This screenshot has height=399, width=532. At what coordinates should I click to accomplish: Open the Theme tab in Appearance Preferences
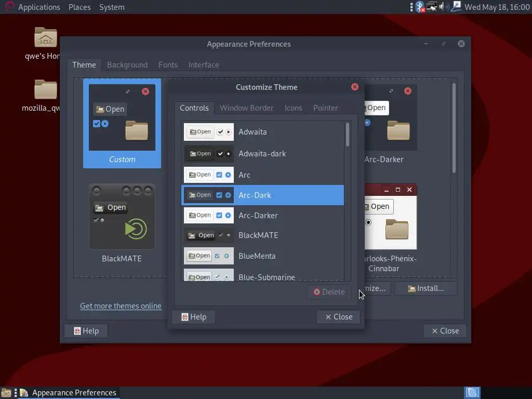pyautogui.click(x=84, y=65)
